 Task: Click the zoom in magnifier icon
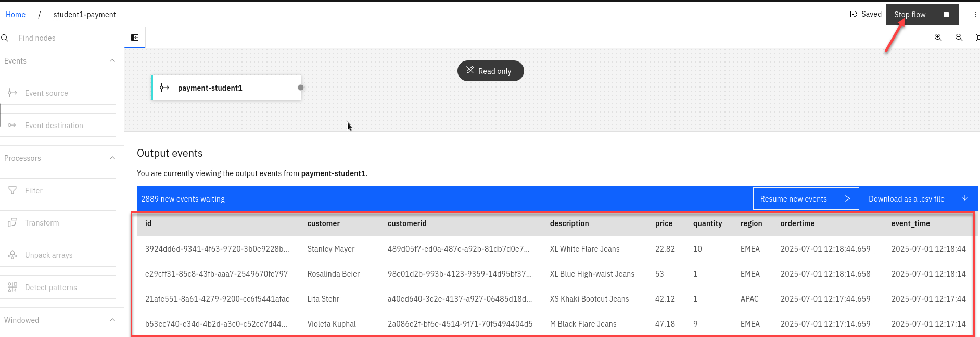(x=938, y=38)
